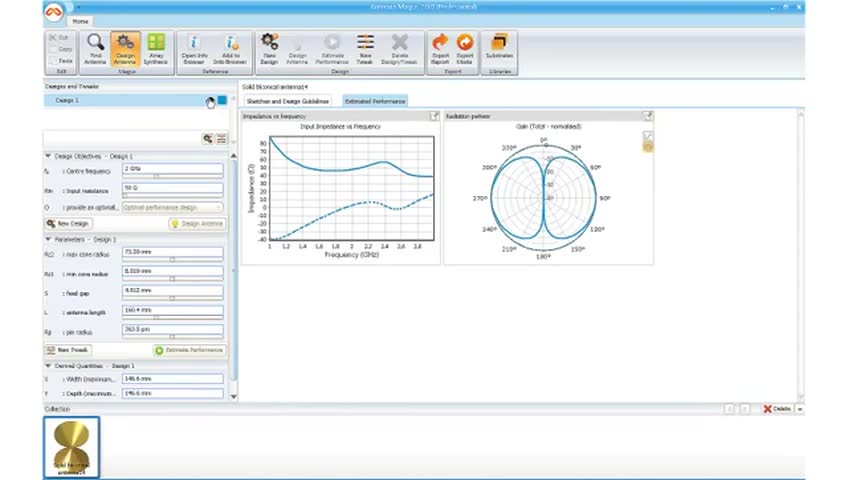Collapse the Design Objectives section

48,156
